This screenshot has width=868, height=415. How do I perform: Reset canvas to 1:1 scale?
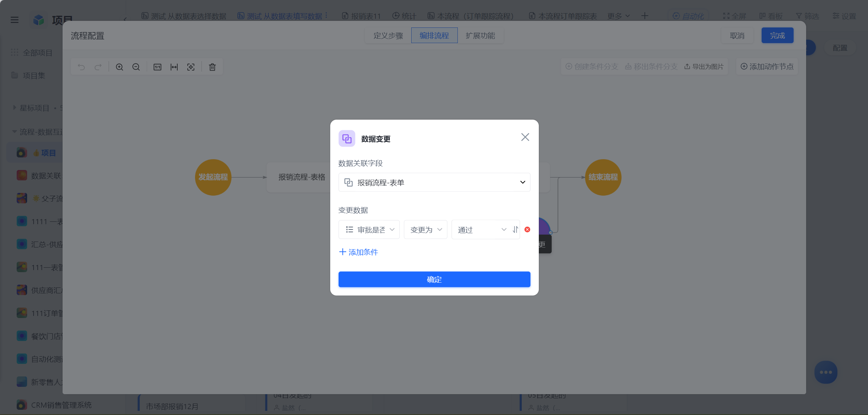pyautogui.click(x=157, y=67)
